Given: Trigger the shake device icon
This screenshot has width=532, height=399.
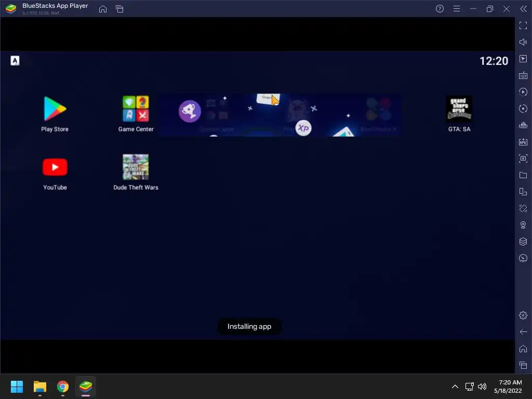Looking at the screenshot, I should pyautogui.click(x=523, y=208).
